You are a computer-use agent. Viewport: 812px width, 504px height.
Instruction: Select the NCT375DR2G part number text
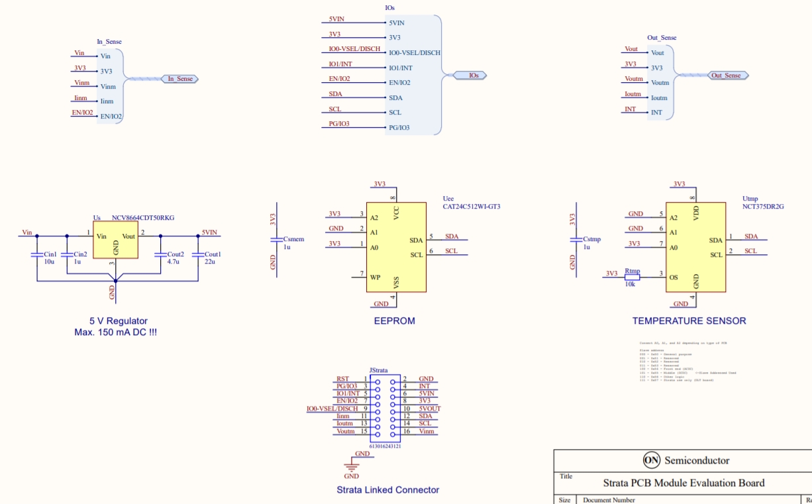(x=763, y=207)
